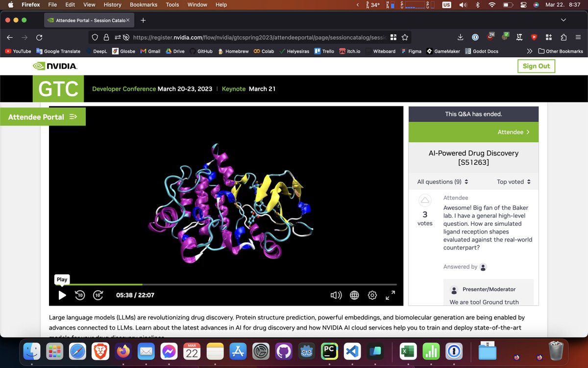588x368 pixels.
Task: Open the Apple menu
Action: point(10,4)
